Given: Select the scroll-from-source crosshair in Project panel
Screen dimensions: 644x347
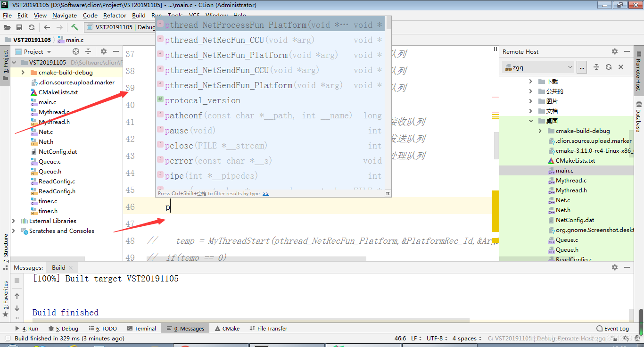Looking at the screenshot, I should point(75,51).
